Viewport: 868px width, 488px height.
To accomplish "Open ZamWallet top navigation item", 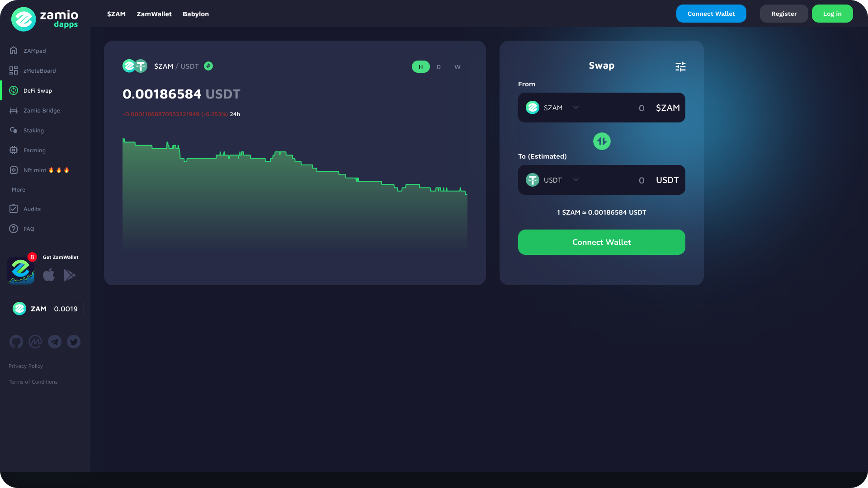I will click(x=154, y=14).
